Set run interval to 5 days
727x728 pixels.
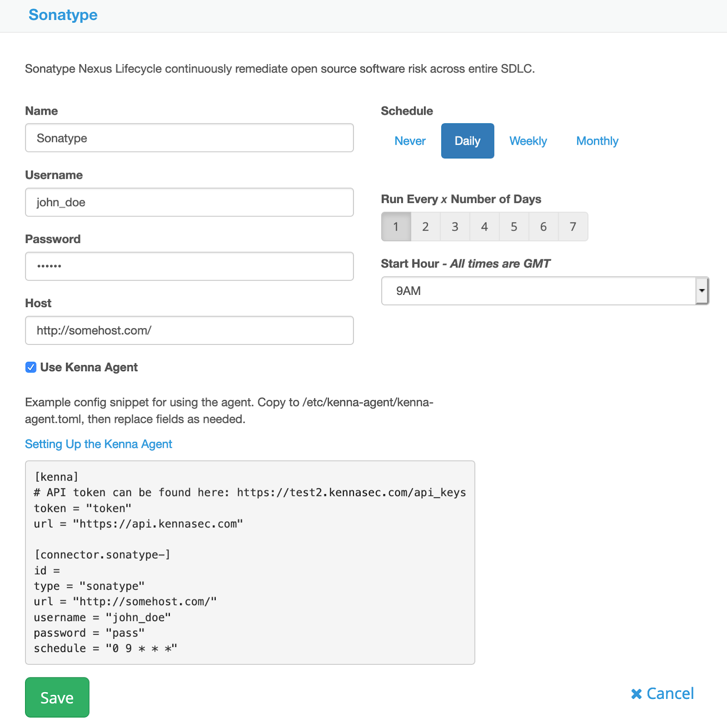[x=514, y=227]
